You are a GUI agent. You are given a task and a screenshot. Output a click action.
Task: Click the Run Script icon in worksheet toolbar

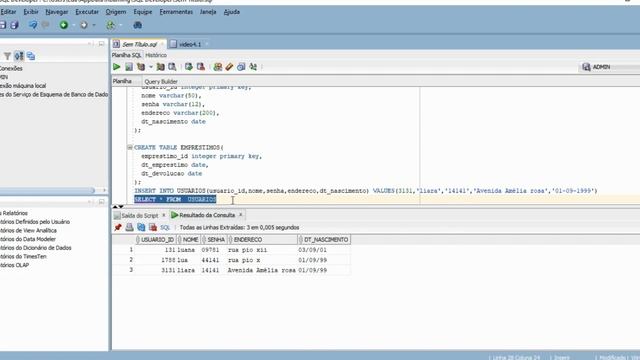click(129, 67)
